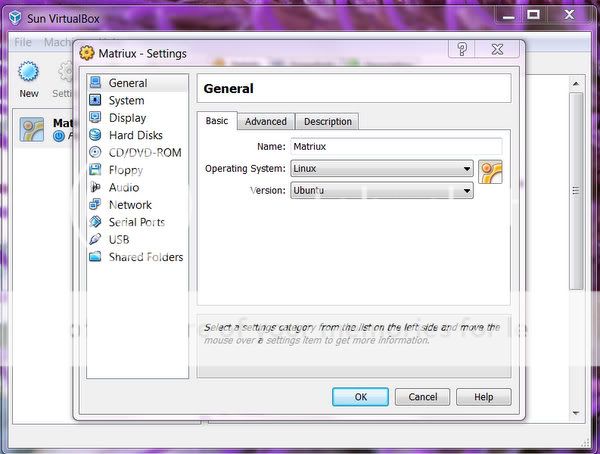The height and width of the screenshot is (454, 600).
Task: Click the VirtualBox scrollbar up arrow
Action: pos(576,83)
